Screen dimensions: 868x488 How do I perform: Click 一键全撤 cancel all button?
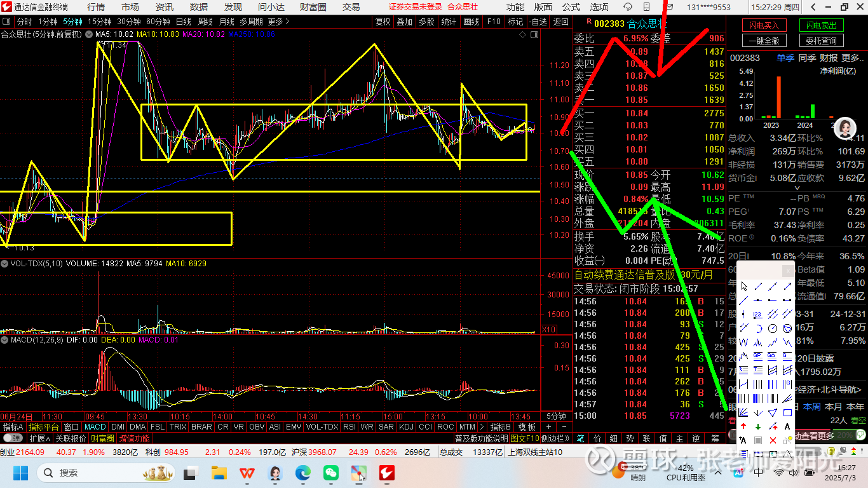pyautogui.click(x=764, y=41)
